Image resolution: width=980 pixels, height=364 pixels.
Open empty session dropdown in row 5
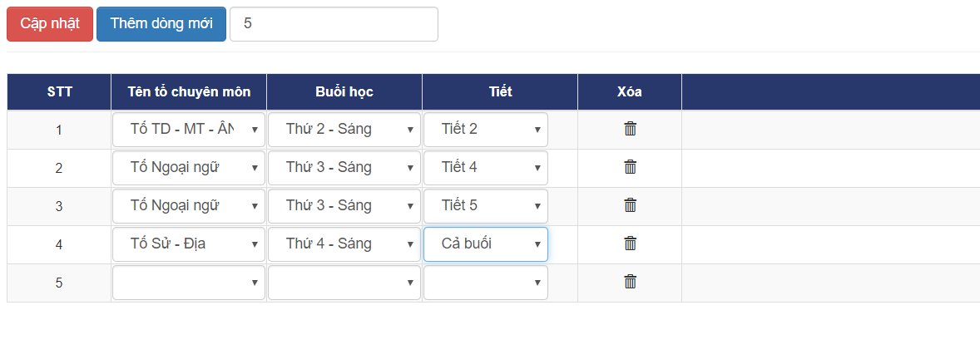click(x=344, y=283)
